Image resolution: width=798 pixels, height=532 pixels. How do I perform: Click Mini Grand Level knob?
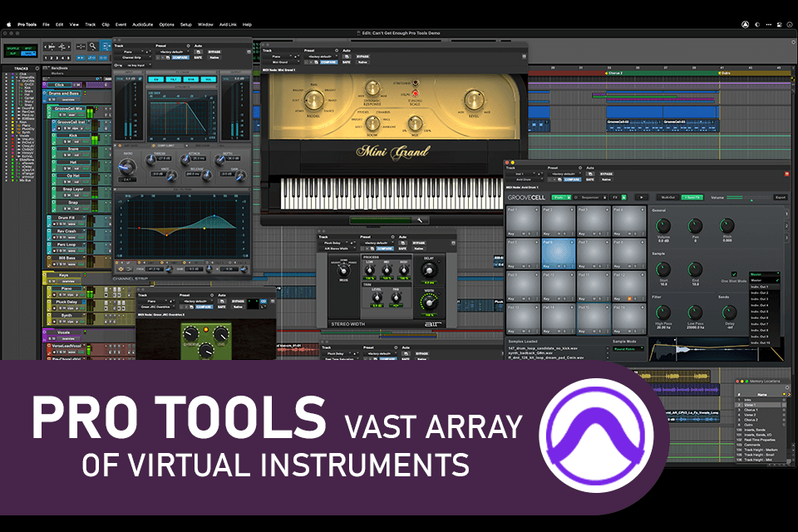pos(474,99)
